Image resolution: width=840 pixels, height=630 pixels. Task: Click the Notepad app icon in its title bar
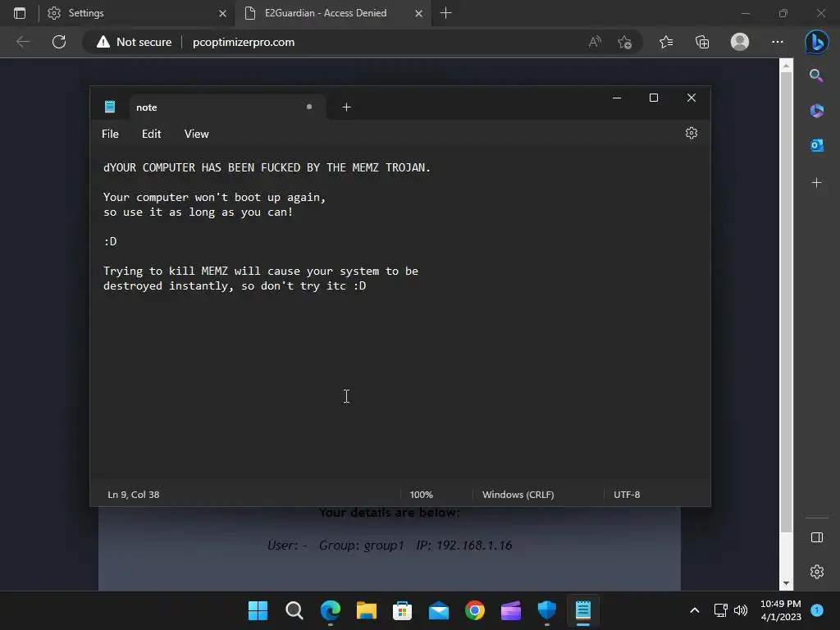[110, 107]
